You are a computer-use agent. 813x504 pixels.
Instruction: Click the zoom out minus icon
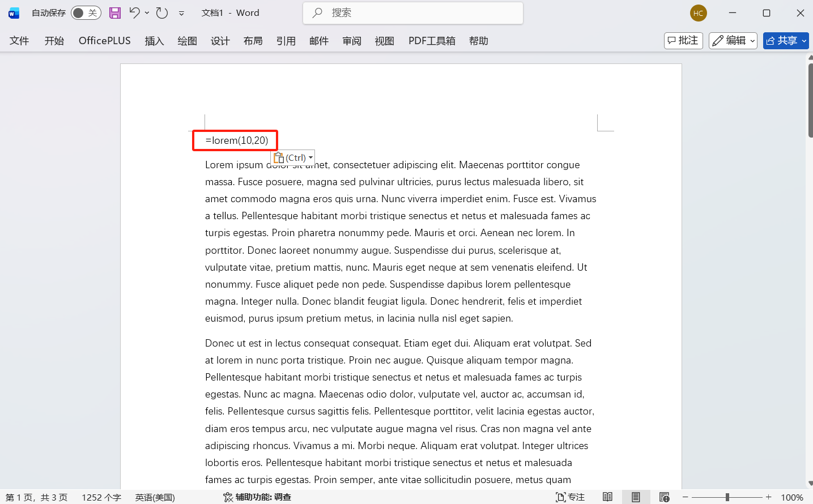685,497
